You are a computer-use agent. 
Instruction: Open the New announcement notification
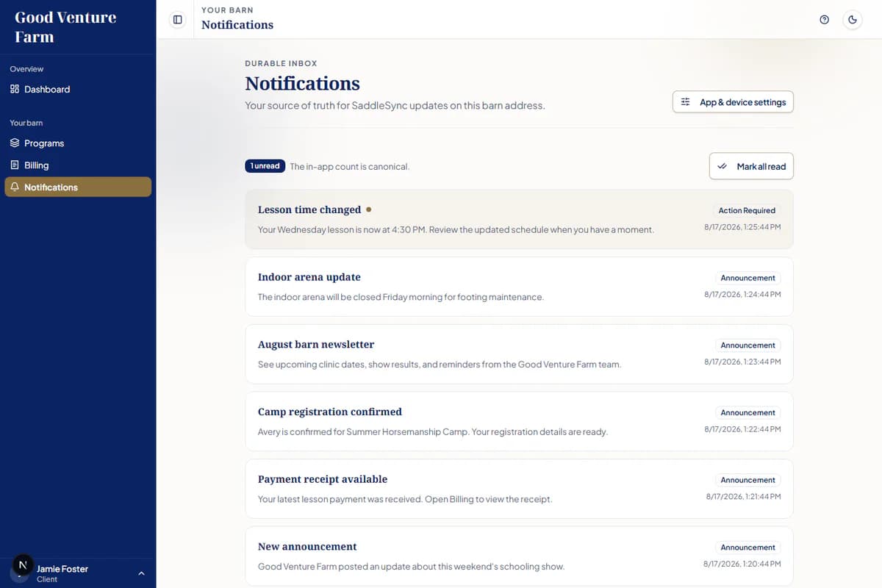(x=519, y=556)
